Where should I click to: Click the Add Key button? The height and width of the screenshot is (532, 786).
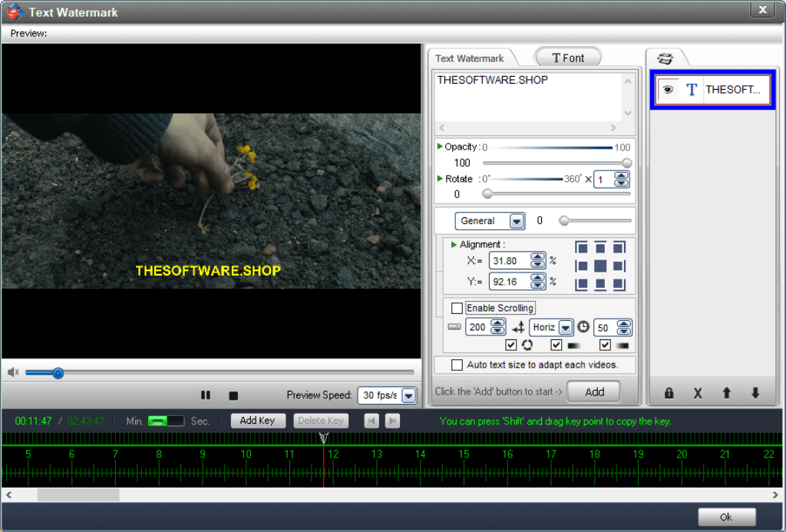tap(258, 421)
